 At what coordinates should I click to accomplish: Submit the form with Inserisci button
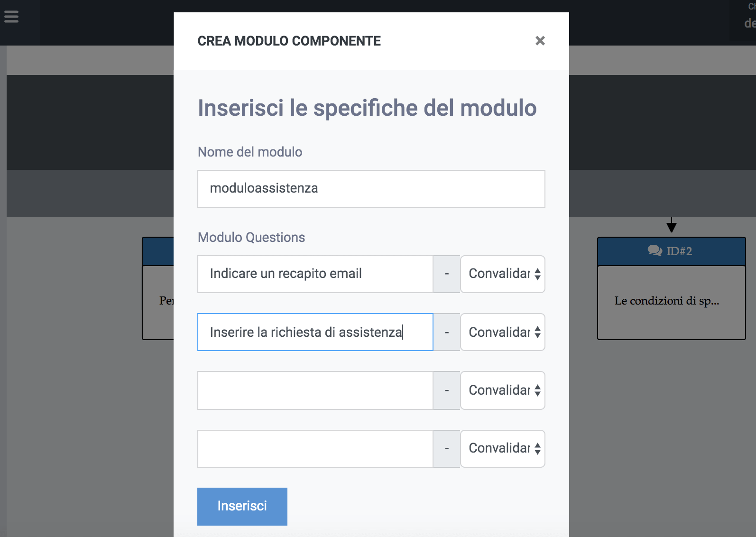click(242, 506)
